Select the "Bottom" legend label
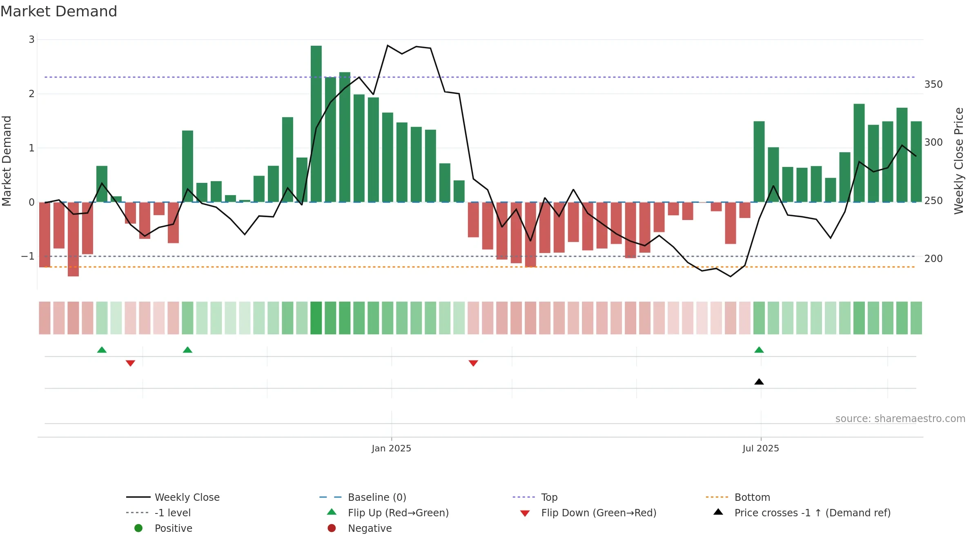The image size is (980, 551). click(752, 497)
